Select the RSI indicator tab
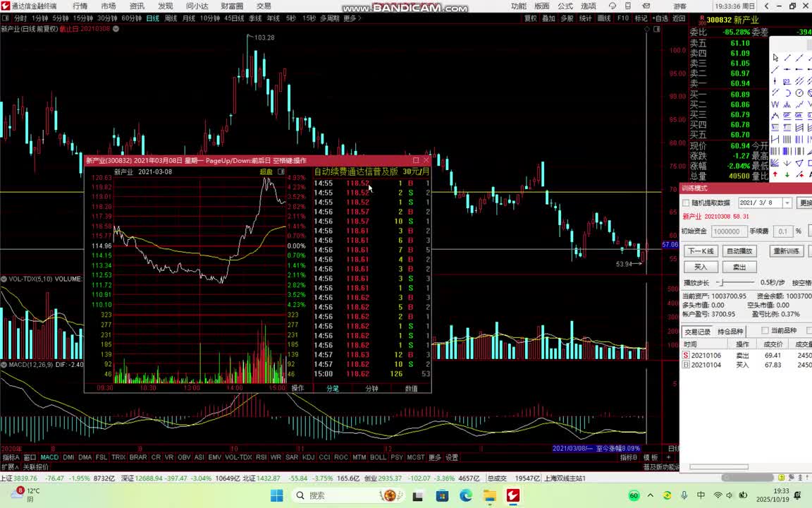Screen dimensions: 812x508 (x=261, y=457)
